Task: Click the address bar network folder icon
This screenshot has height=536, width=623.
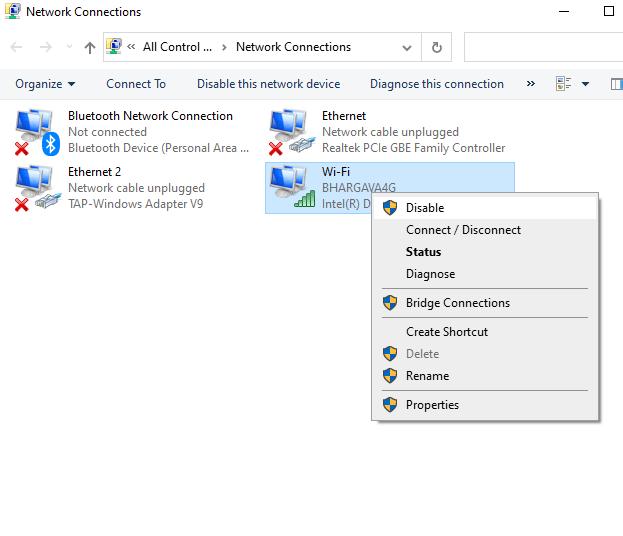Action: 114,47
